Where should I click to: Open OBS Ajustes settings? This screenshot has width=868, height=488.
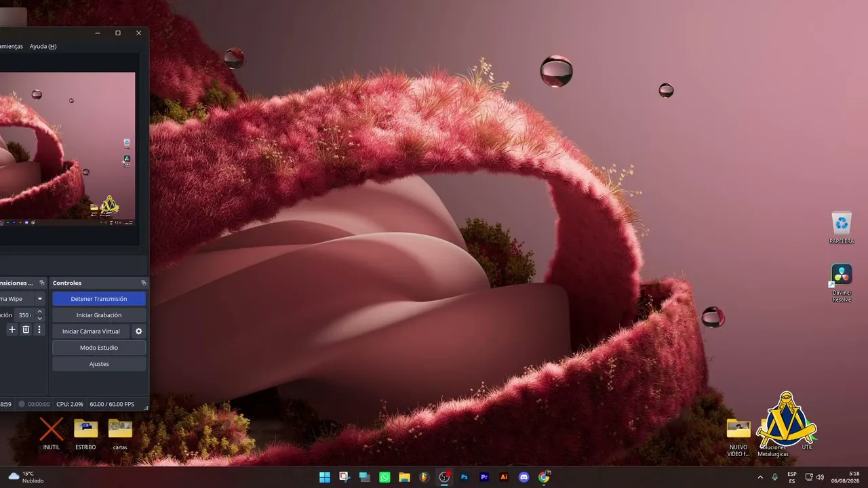(x=99, y=364)
